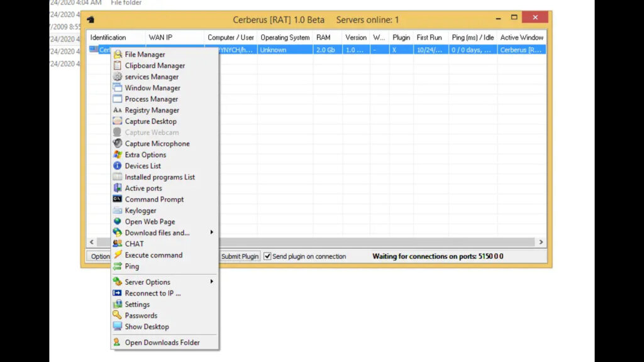
Task: Choose File Manager from context menu
Action: 165,54
